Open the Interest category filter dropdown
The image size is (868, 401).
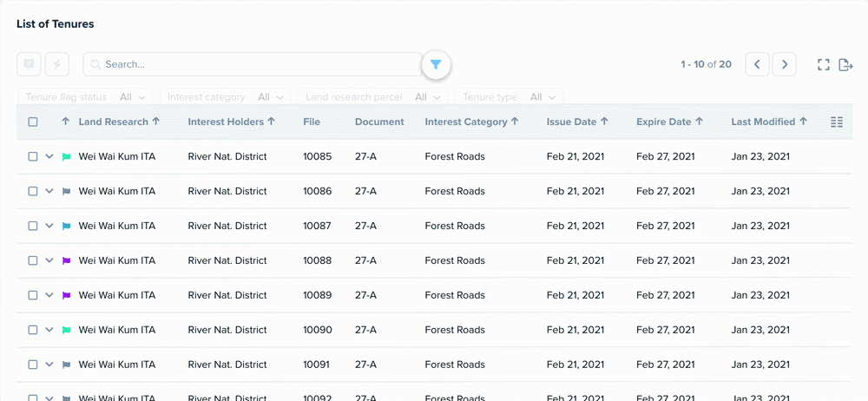226,97
